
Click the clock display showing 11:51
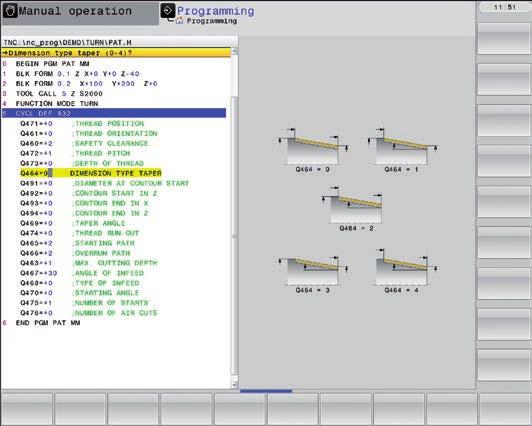coord(505,7)
